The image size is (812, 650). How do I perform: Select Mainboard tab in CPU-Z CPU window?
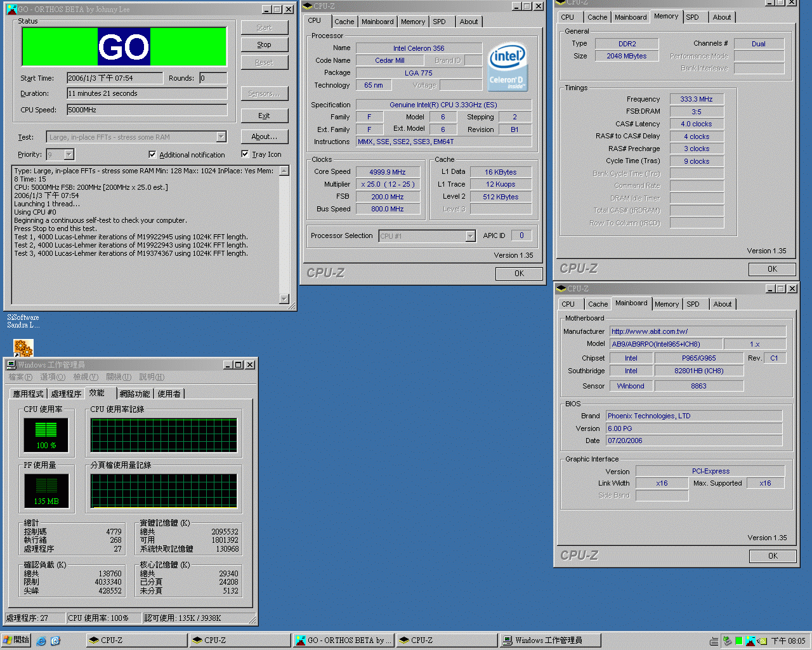point(377,22)
